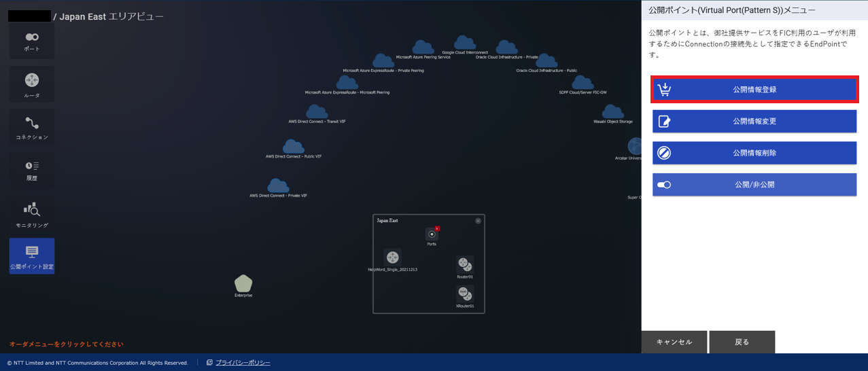Viewport: 868px width, 371px height.
Task: Click Azure ExpressRoute - Microsoft Peering cloud
Action: (347, 82)
